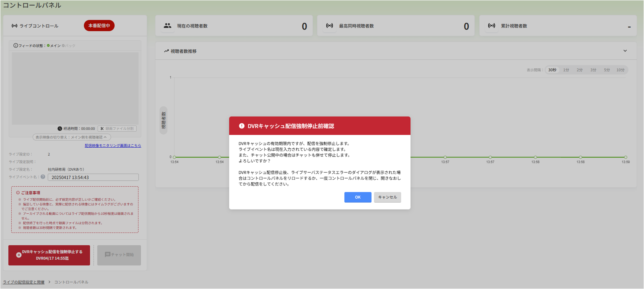Select the 2分 display interval
This screenshot has width=644, height=289.
click(579, 70)
